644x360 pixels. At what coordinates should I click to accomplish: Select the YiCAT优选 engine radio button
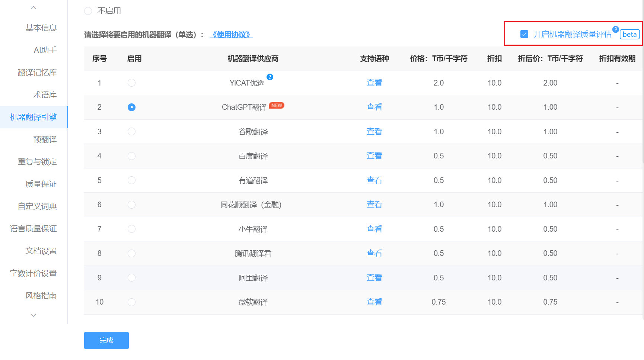click(131, 83)
